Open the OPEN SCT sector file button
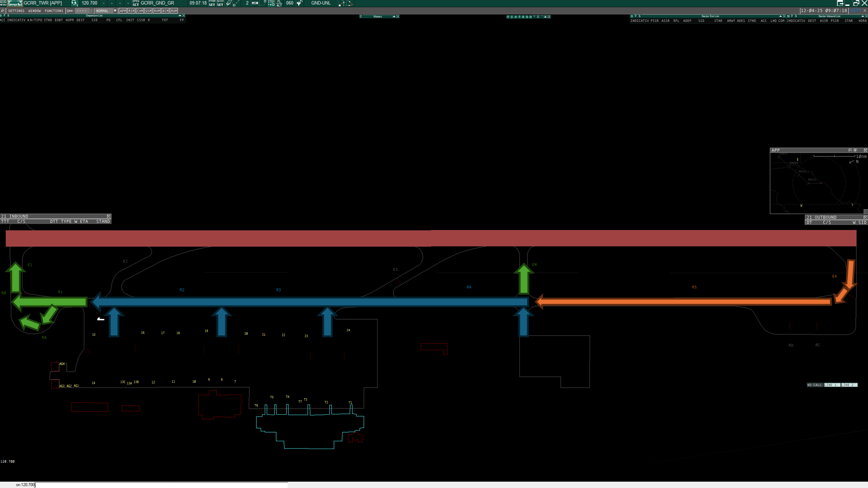 (x=136, y=3)
